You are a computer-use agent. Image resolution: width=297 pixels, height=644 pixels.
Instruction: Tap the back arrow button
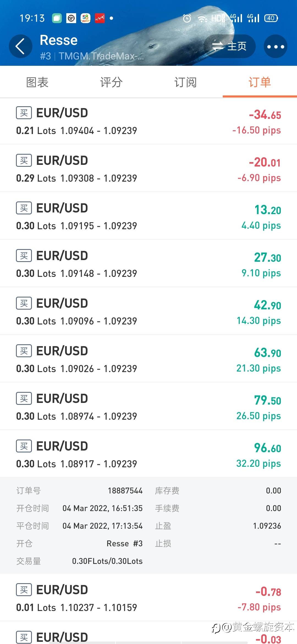pyautogui.click(x=21, y=46)
